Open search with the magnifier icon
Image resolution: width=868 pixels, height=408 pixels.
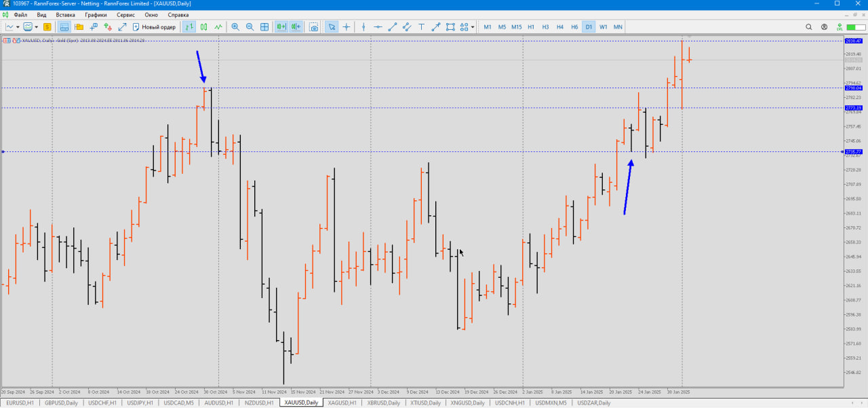click(809, 27)
